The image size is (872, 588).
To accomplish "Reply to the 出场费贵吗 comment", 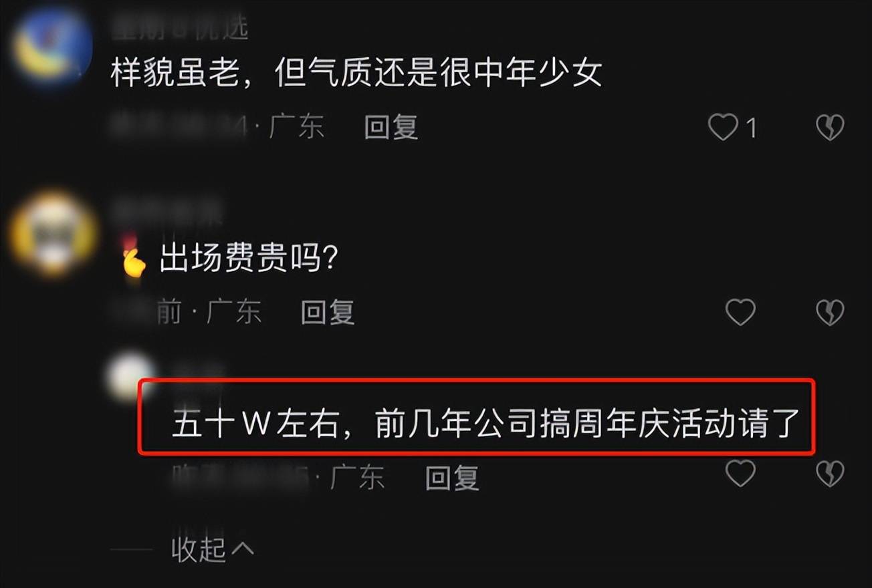I will click(328, 312).
